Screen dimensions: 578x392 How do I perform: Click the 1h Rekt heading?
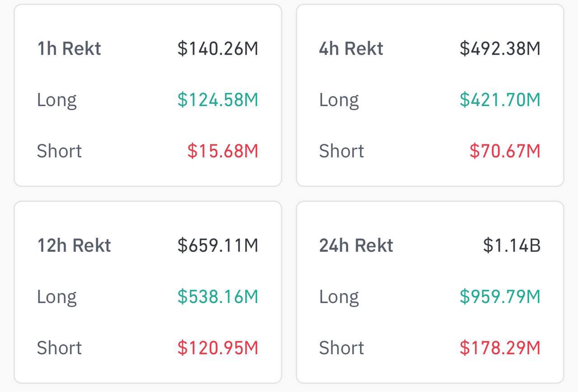point(69,48)
